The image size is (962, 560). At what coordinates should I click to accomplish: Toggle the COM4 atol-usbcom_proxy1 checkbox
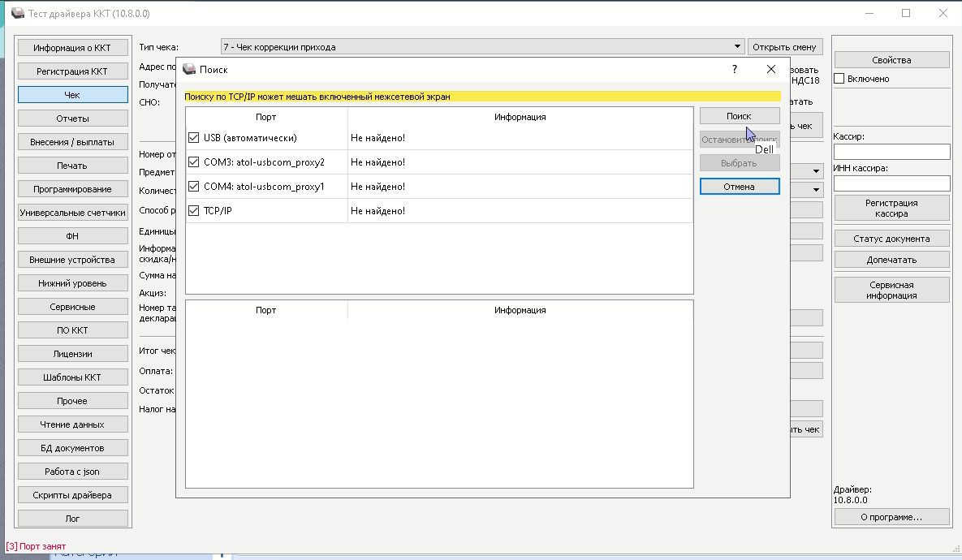click(194, 187)
